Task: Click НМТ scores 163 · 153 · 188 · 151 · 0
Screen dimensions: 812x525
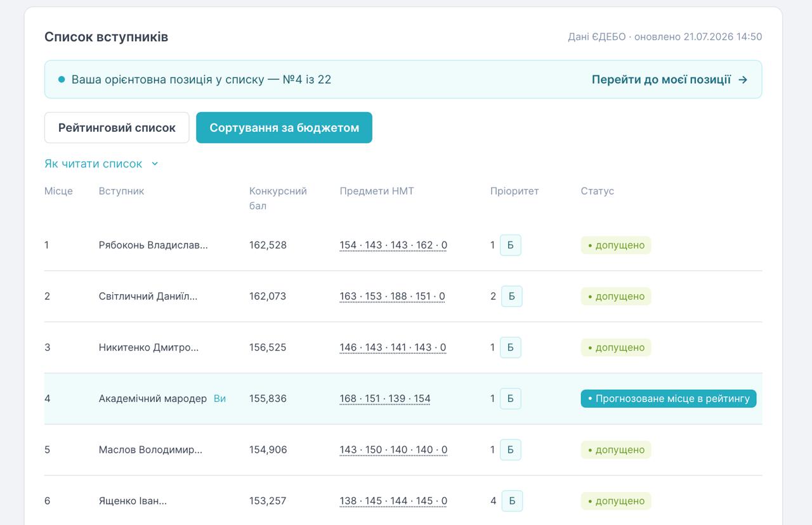Action: click(x=392, y=296)
